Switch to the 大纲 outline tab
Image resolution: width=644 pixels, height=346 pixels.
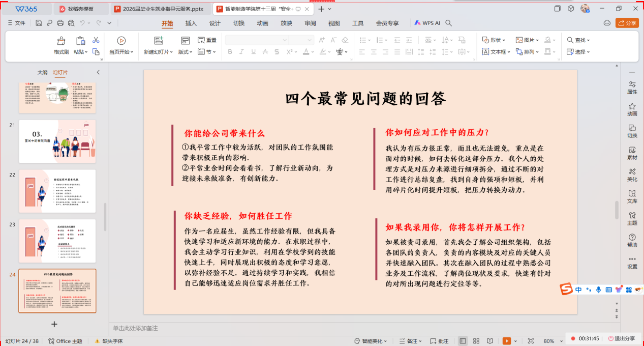43,73
